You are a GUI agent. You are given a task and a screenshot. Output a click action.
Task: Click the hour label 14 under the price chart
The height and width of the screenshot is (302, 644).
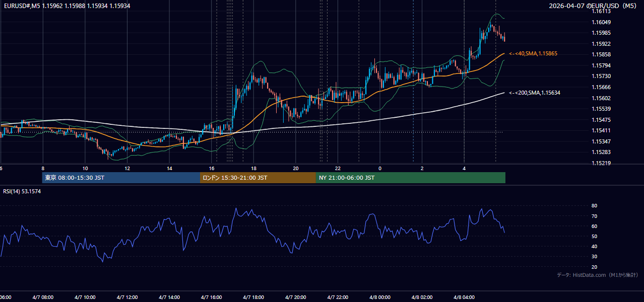click(x=169, y=168)
